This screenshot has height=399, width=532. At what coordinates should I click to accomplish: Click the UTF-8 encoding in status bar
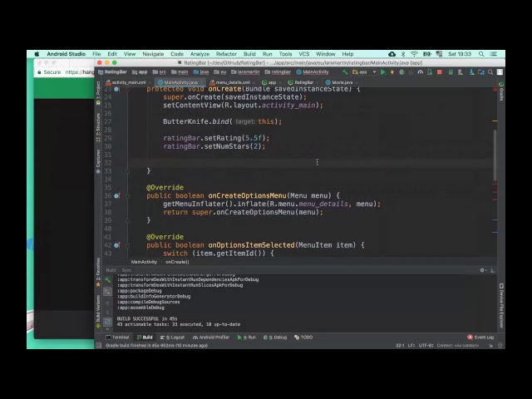[426, 346]
